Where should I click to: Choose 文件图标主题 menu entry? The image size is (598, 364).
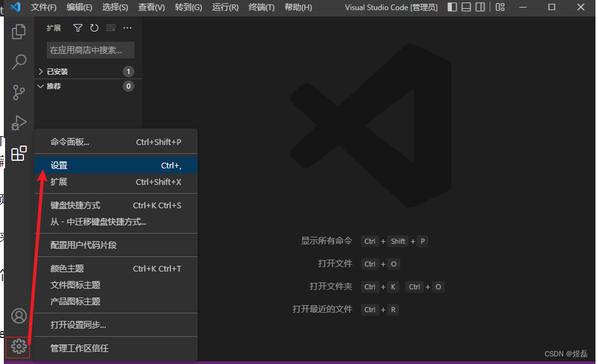[x=116, y=285]
